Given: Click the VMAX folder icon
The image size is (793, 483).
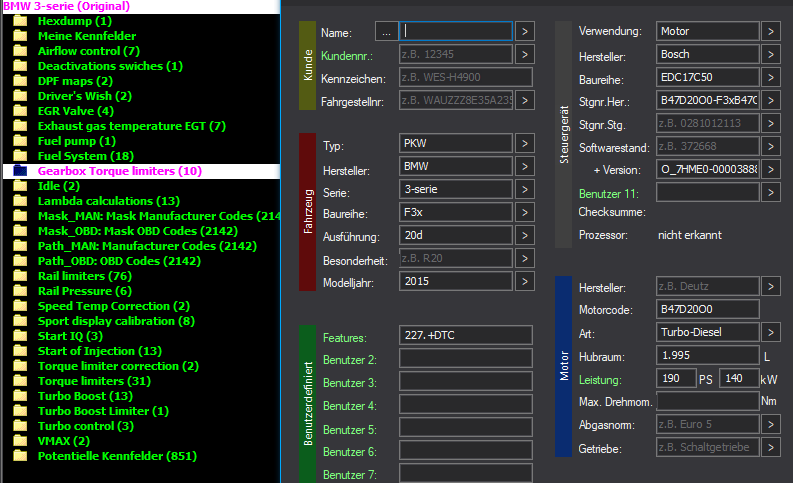Looking at the screenshot, I should coord(20,441).
